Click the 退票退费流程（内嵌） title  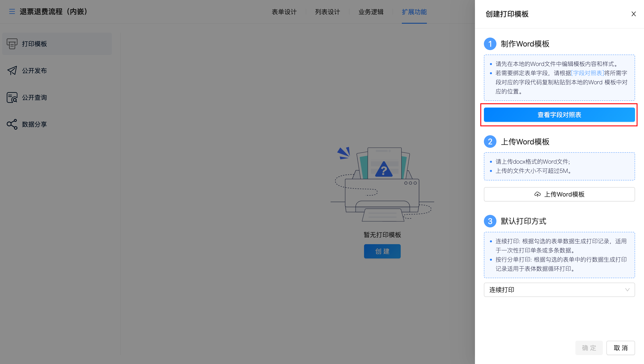coord(53,11)
